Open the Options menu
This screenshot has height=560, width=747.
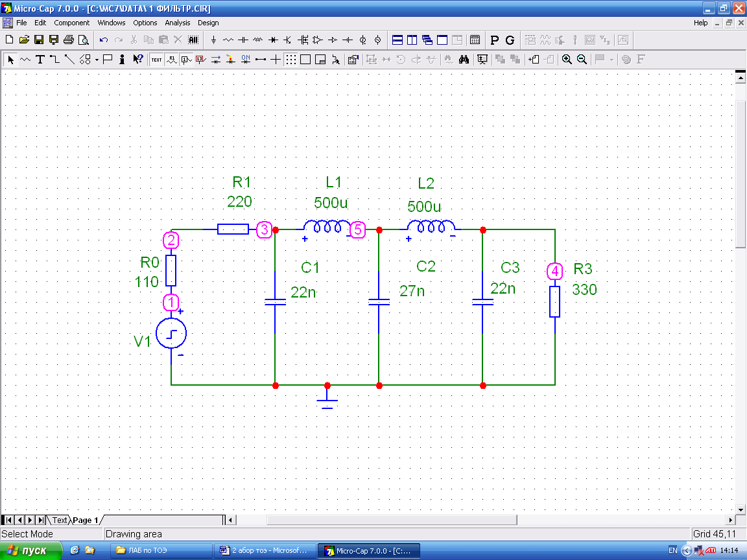(x=145, y=23)
